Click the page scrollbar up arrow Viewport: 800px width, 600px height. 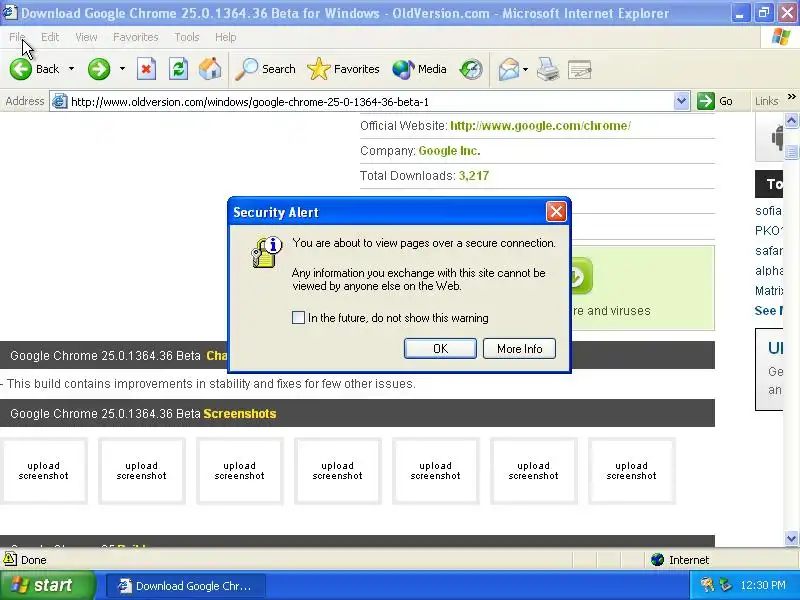pyautogui.click(x=791, y=121)
